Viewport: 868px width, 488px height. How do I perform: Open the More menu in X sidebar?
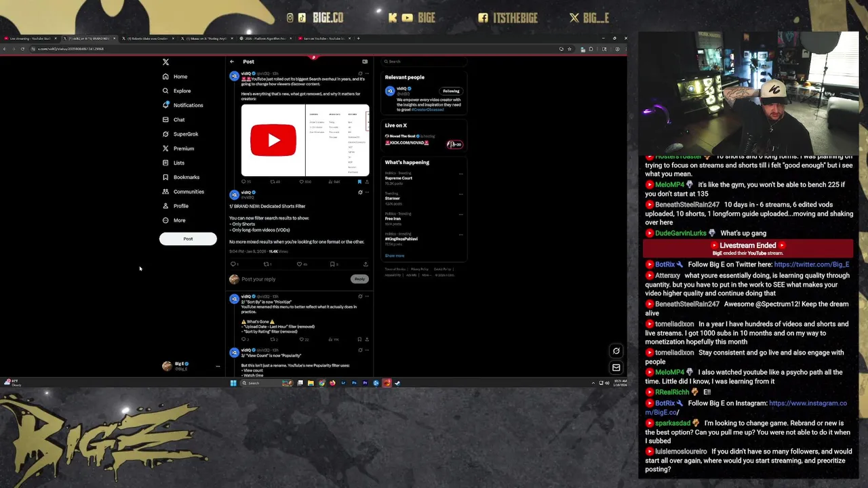tap(174, 220)
